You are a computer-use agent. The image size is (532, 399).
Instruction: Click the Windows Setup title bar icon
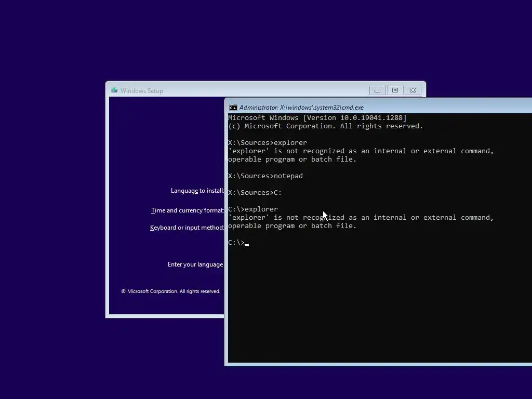click(x=114, y=90)
